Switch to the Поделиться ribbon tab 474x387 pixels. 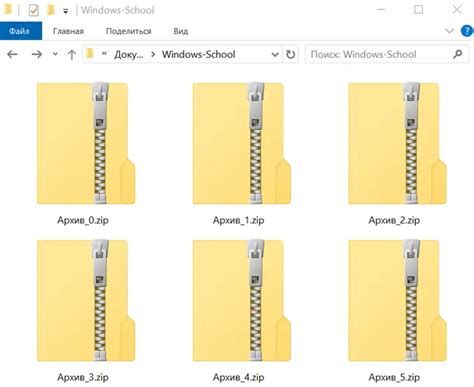click(129, 31)
